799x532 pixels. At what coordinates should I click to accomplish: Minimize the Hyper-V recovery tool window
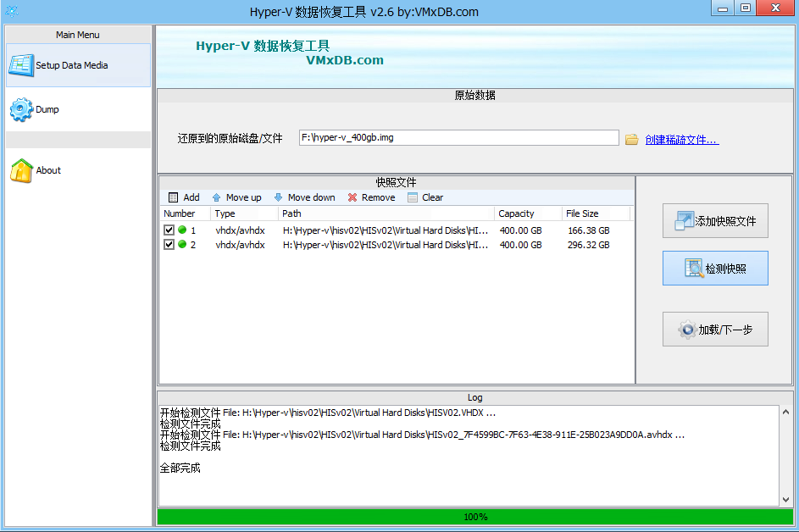(x=723, y=8)
